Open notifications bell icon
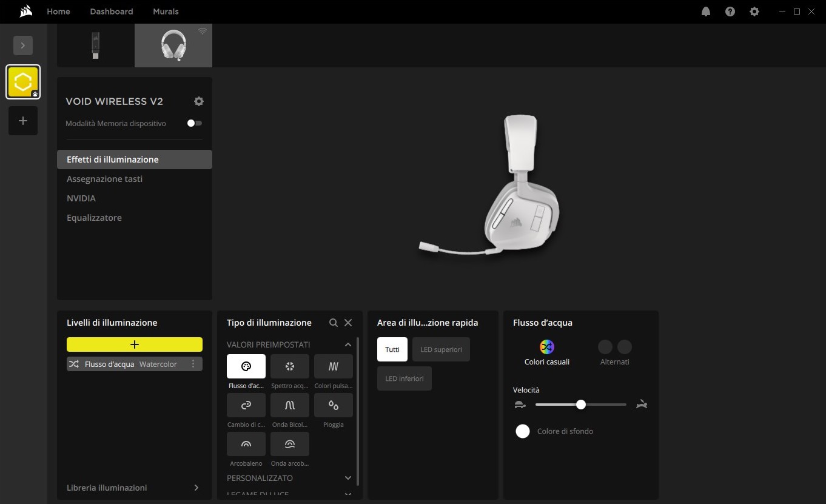This screenshot has width=826, height=504. (x=705, y=12)
